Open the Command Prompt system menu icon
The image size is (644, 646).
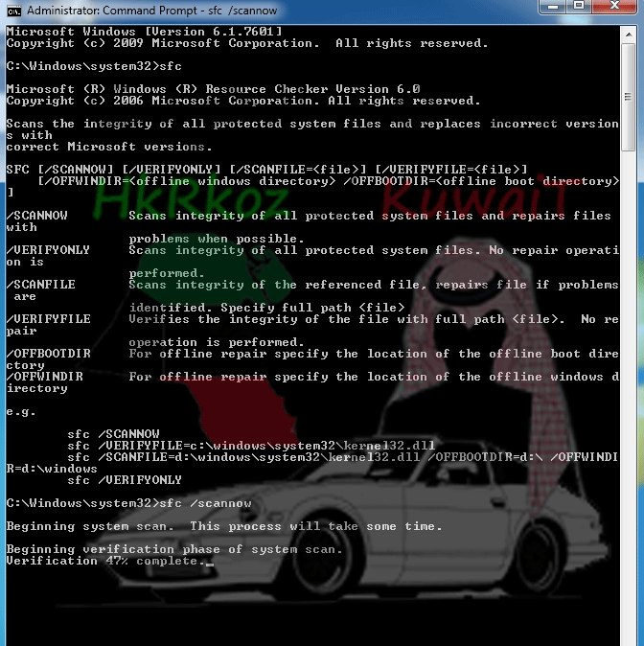14,11
